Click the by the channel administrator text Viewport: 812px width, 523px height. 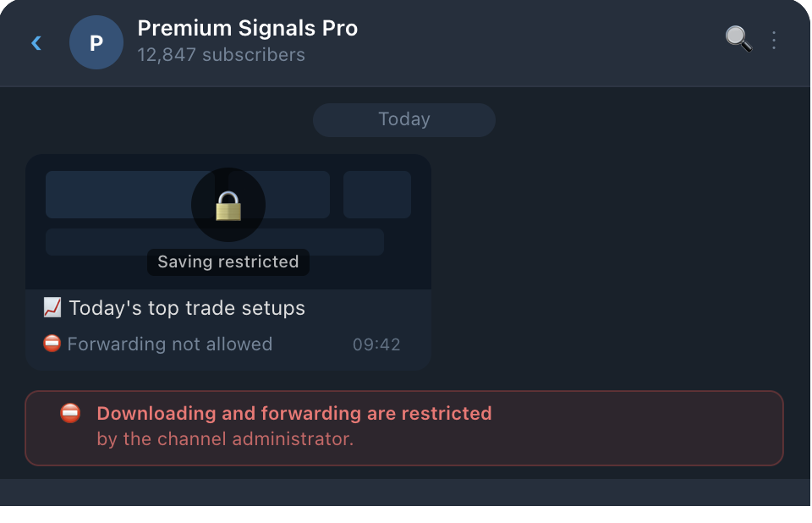tap(225, 439)
